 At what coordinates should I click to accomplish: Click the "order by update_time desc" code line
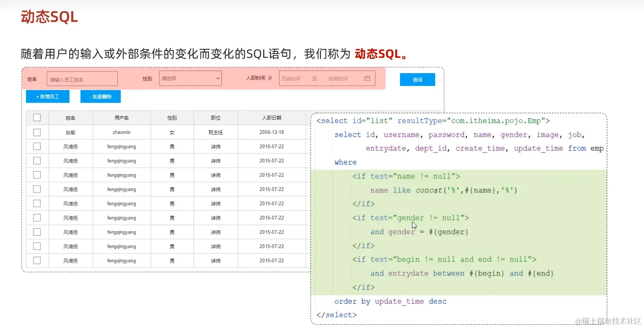(391, 301)
